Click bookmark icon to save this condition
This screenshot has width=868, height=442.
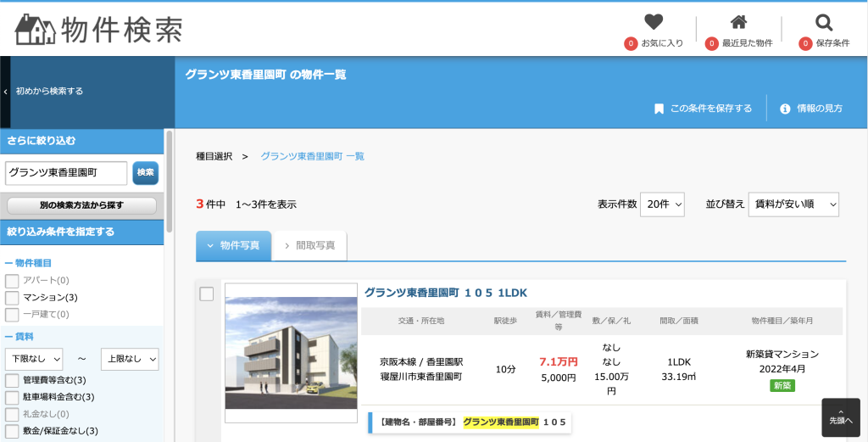click(659, 109)
